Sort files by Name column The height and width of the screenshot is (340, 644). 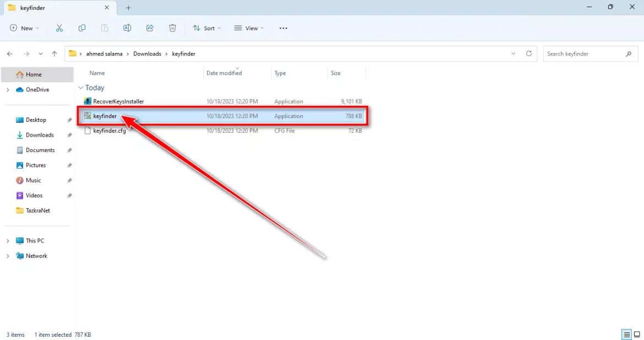click(x=97, y=73)
